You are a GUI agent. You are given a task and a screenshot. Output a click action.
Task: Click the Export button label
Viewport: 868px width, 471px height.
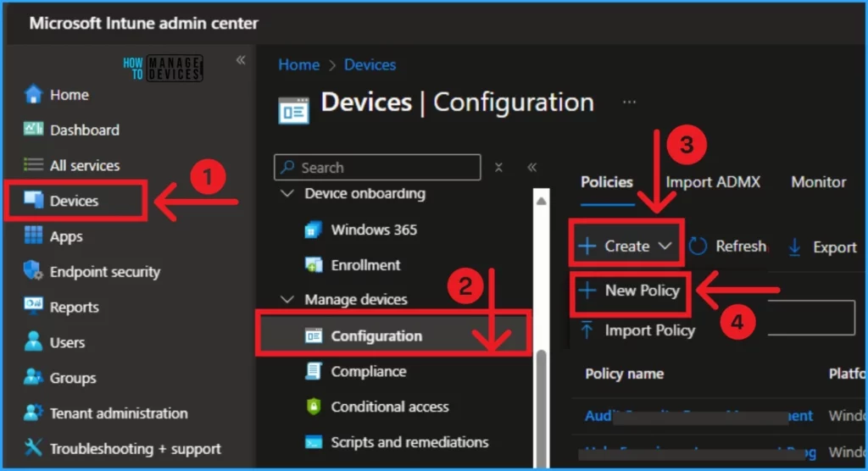click(x=834, y=247)
